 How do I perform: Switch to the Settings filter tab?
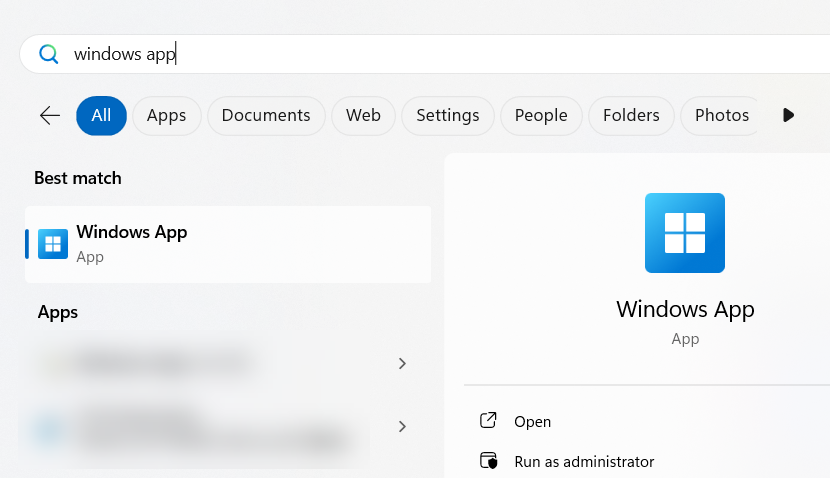click(447, 115)
